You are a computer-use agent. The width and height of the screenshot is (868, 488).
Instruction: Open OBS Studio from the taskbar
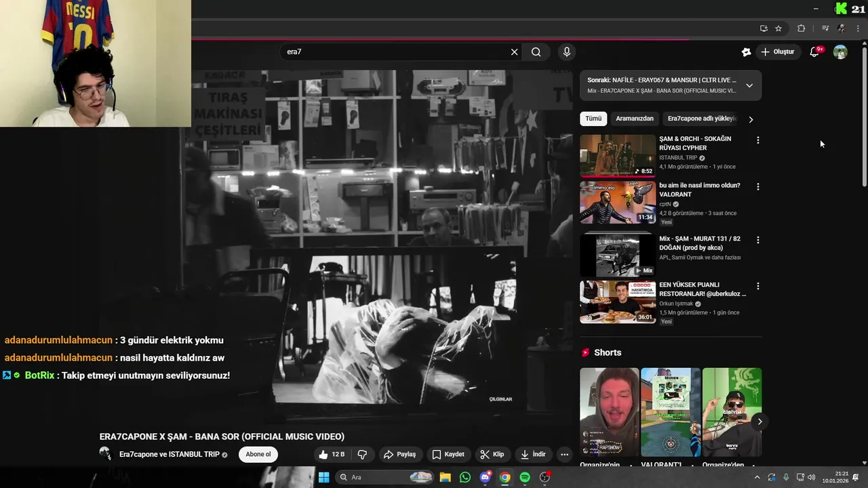click(x=545, y=477)
